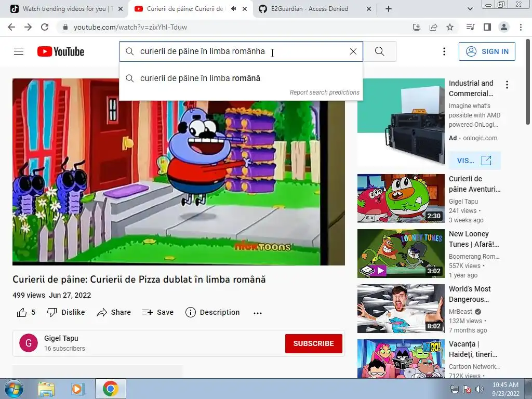Open more actions ellipsis below video
This screenshot has width=532, height=399.
tap(258, 313)
